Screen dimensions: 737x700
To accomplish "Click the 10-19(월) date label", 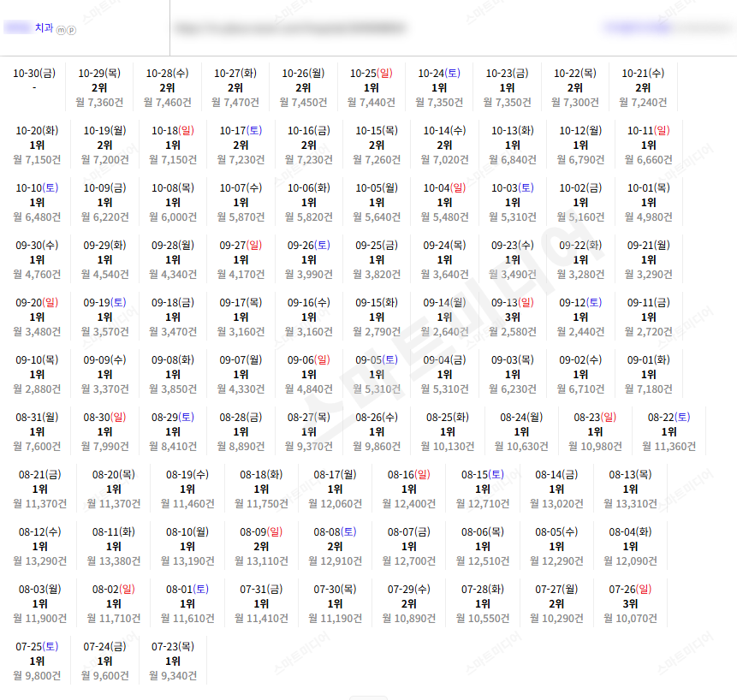I will (104, 131).
